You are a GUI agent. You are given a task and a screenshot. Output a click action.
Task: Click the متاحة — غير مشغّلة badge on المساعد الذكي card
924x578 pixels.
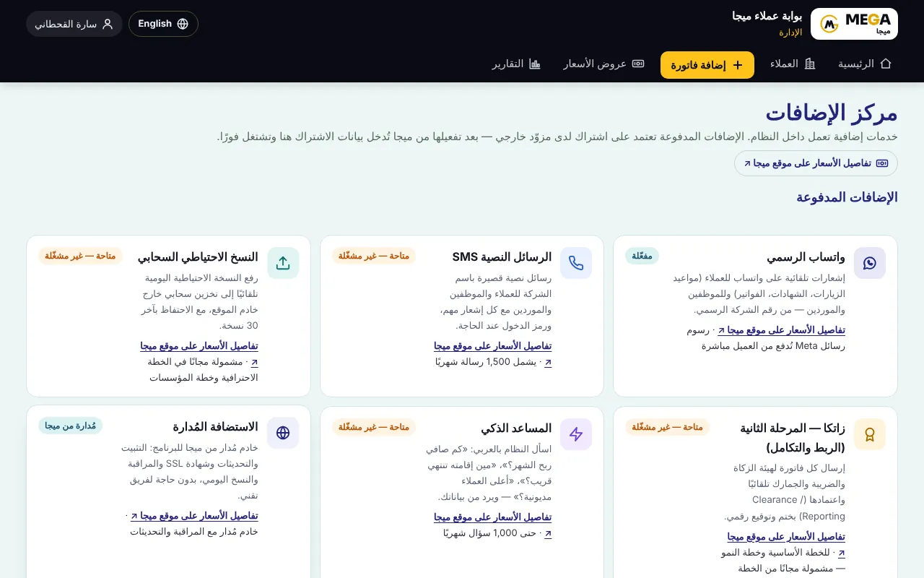(x=374, y=427)
